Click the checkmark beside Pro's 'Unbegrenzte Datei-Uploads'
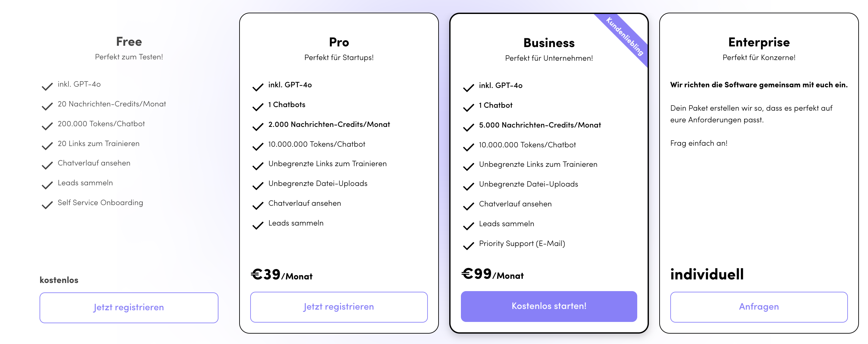 tap(258, 186)
